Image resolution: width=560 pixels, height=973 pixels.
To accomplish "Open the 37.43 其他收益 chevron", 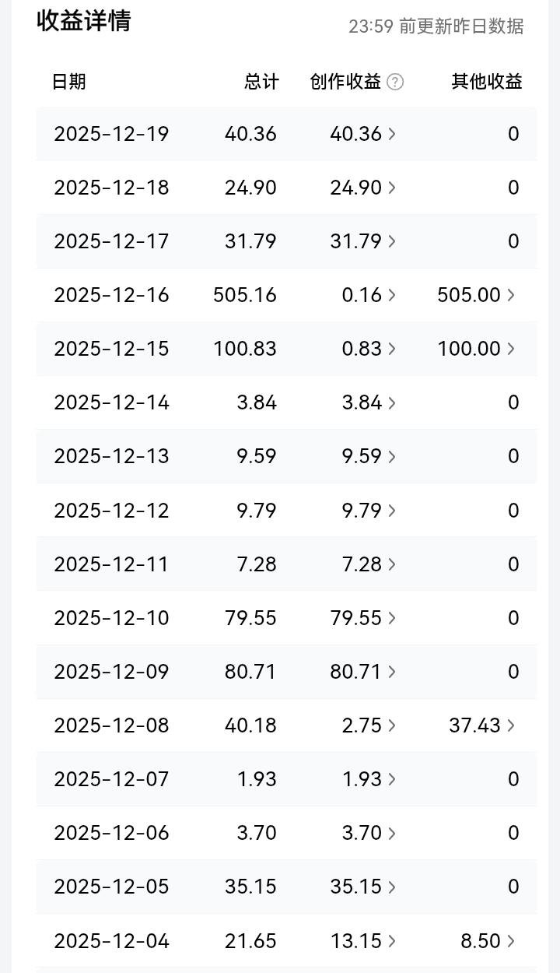I will pos(511,725).
